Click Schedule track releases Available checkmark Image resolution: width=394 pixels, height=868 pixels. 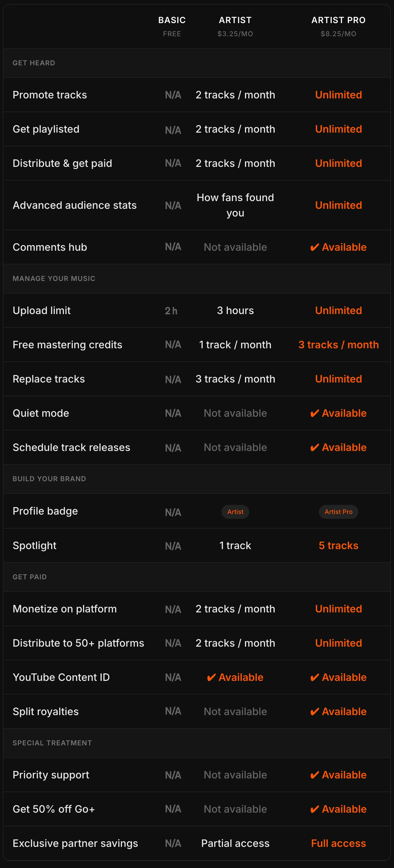click(x=338, y=447)
